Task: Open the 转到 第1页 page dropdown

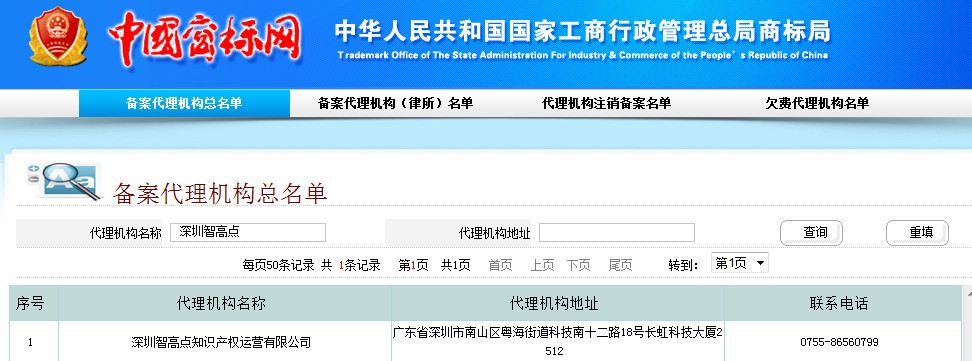Action: (740, 263)
